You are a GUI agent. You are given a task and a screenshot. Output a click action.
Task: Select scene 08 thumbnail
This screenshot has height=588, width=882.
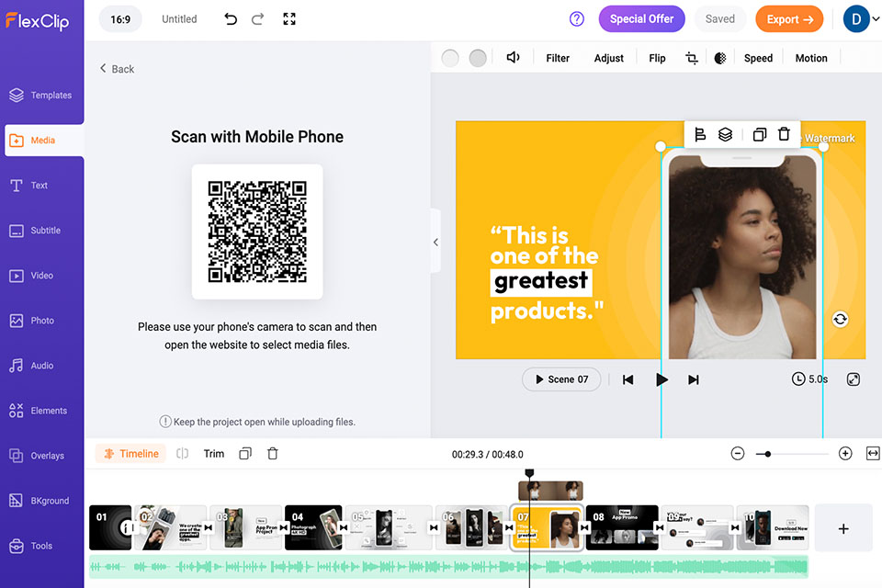click(x=622, y=527)
